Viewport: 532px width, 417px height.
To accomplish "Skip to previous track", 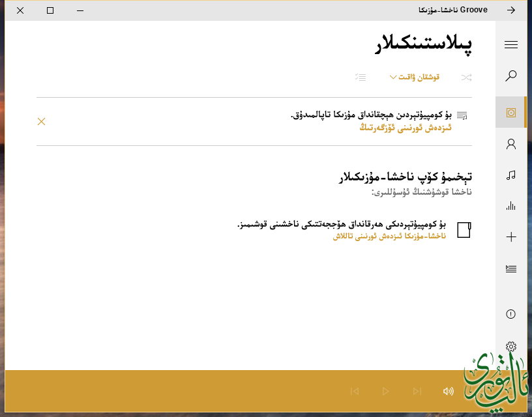I will [x=355, y=391].
